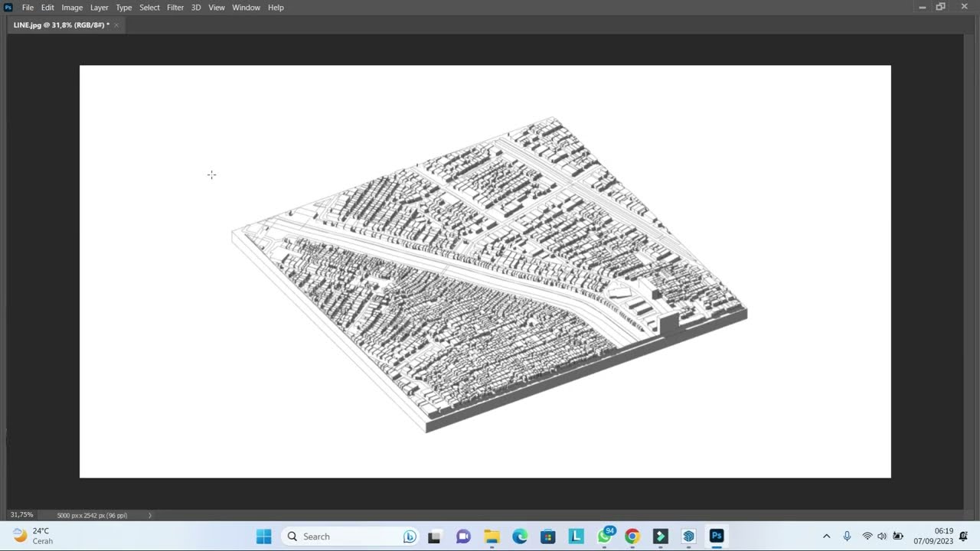The width and height of the screenshot is (980, 551).
Task: Click the city model image canvas
Action: pyautogui.click(x=485, y=272)
